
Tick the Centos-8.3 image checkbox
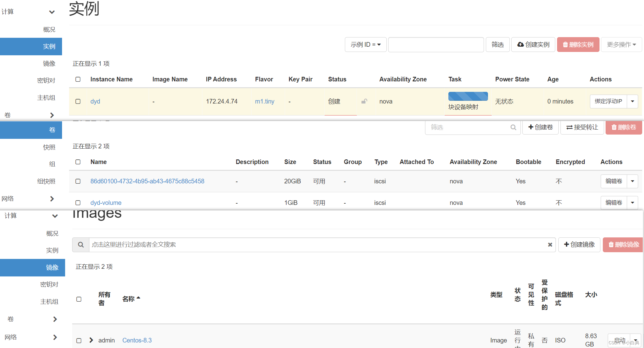[x=79, y=341]
